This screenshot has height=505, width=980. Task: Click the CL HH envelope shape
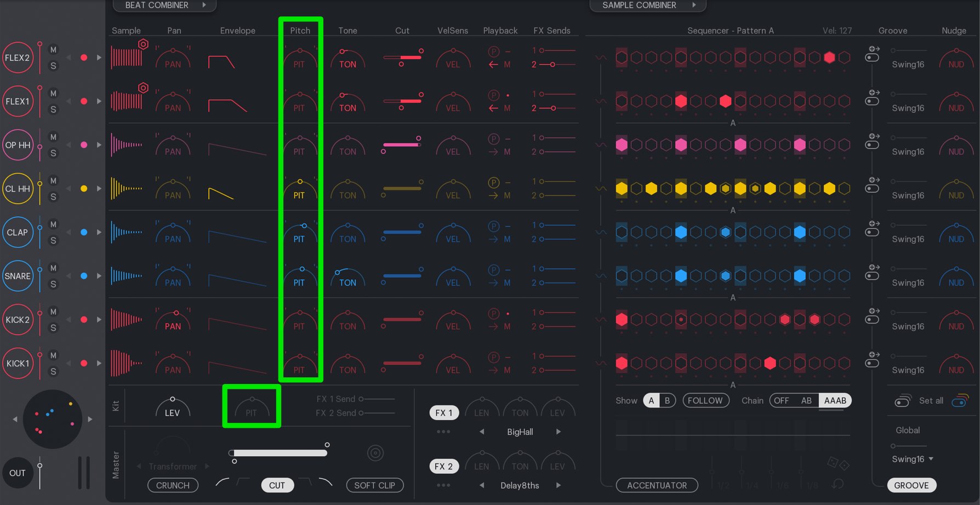coord(221,193)
